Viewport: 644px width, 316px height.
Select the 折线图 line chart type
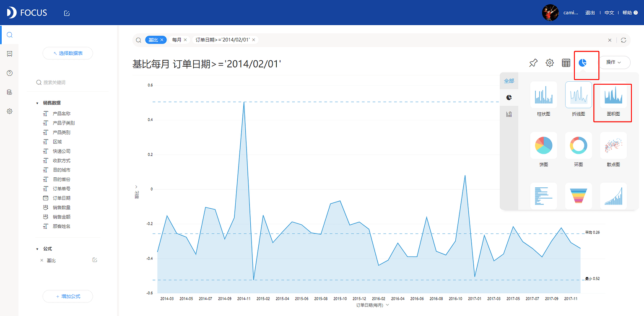pos(579,95)
